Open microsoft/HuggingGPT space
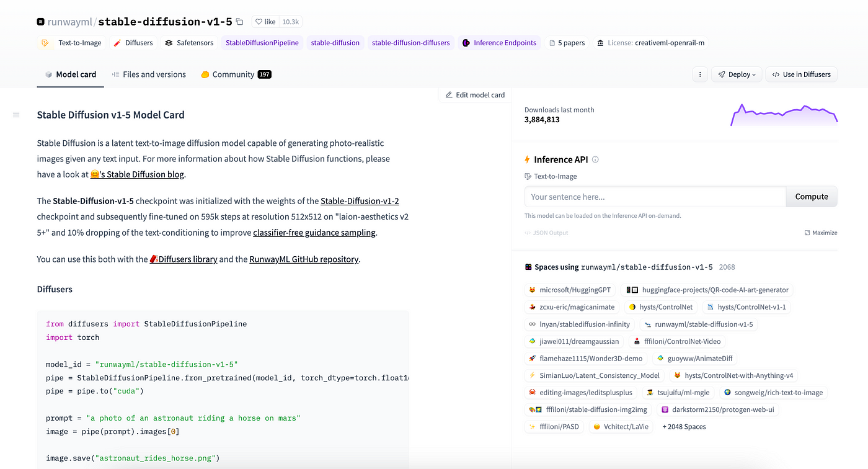Screen dimensions: 868x469 pyautogui.click(x=569, y=290)
